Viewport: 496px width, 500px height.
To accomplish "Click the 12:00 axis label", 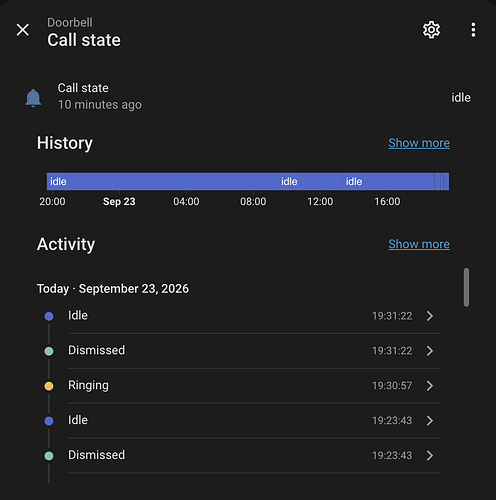I will 320,201.
